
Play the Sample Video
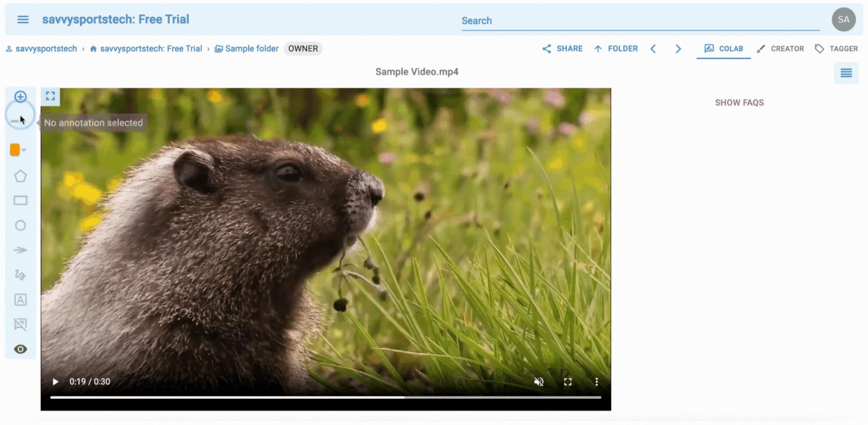(55, 382)
